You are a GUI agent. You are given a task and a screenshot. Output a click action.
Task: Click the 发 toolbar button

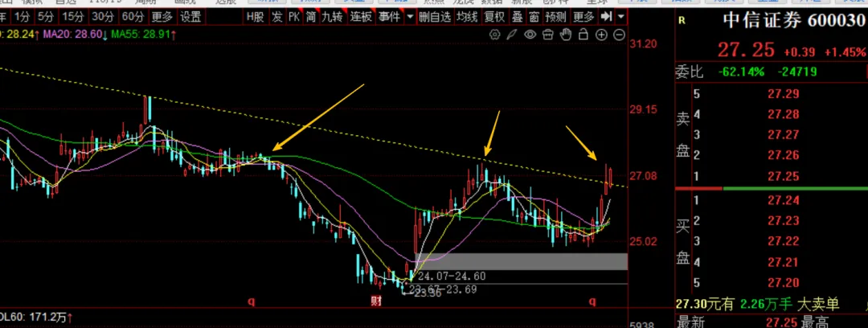pyautogui.click(x=276, y=17)
